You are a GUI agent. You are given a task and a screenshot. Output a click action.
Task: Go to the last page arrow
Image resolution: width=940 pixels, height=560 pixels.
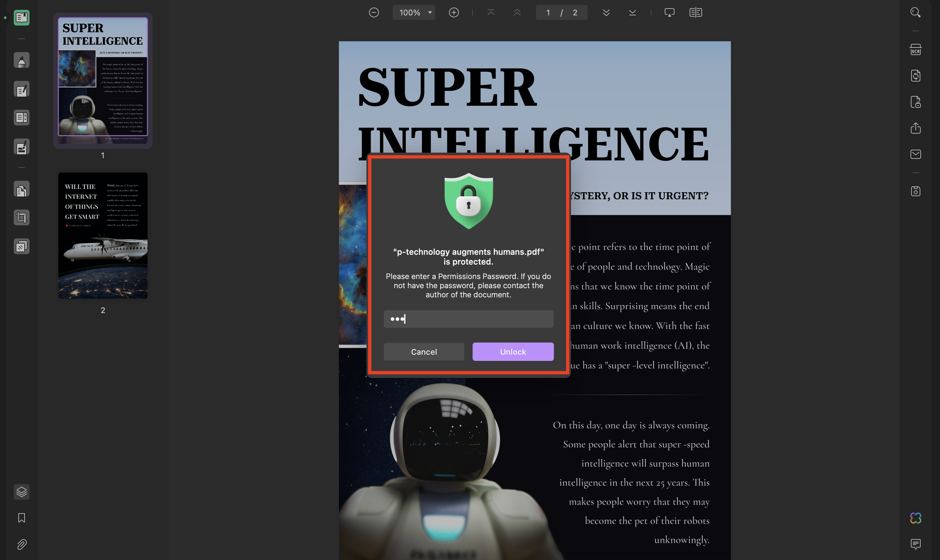[632, 12]
